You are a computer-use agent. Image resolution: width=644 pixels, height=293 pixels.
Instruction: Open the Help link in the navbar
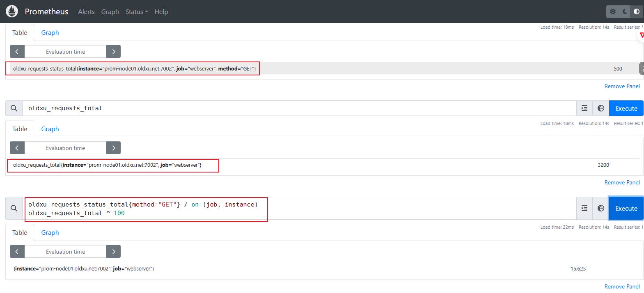[161, 11]
